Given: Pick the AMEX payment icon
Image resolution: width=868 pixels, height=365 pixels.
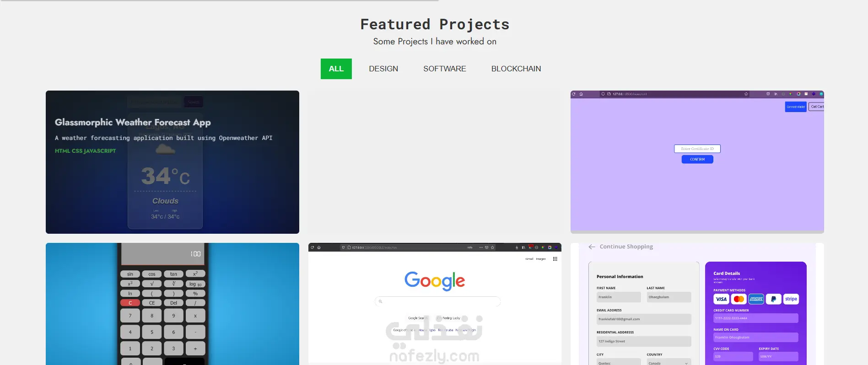Looking at the screenshot, I should pyautogui.click(x=756, y=299).
